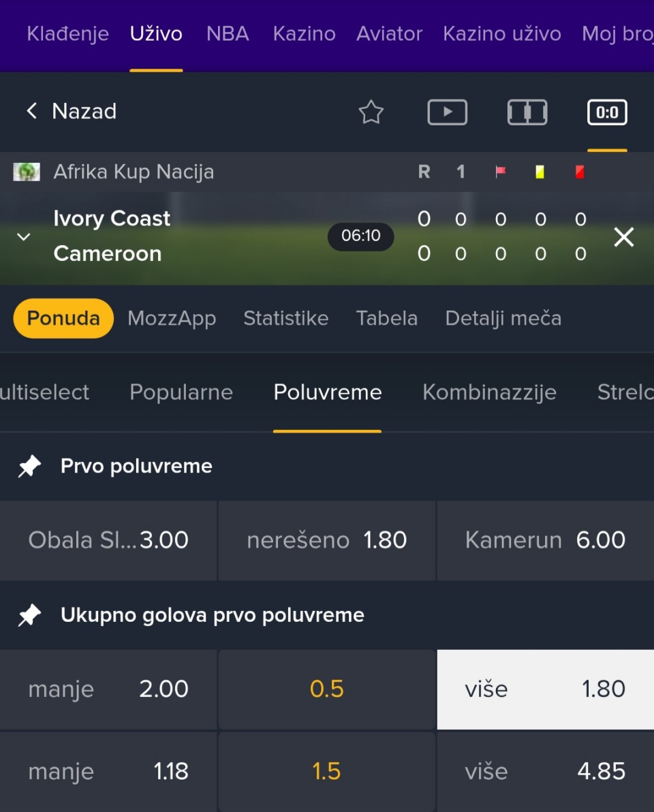This screenshot has width=654, height=812.
Task: Deselect više 0.5 at 1.80
Action: pyautogui.click(x=545, y=689)
